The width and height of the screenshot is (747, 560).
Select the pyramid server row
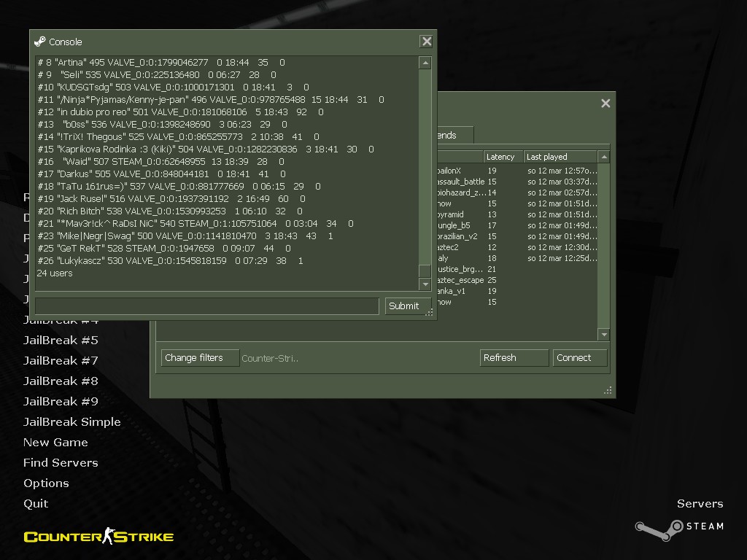(x=517, y=214)
